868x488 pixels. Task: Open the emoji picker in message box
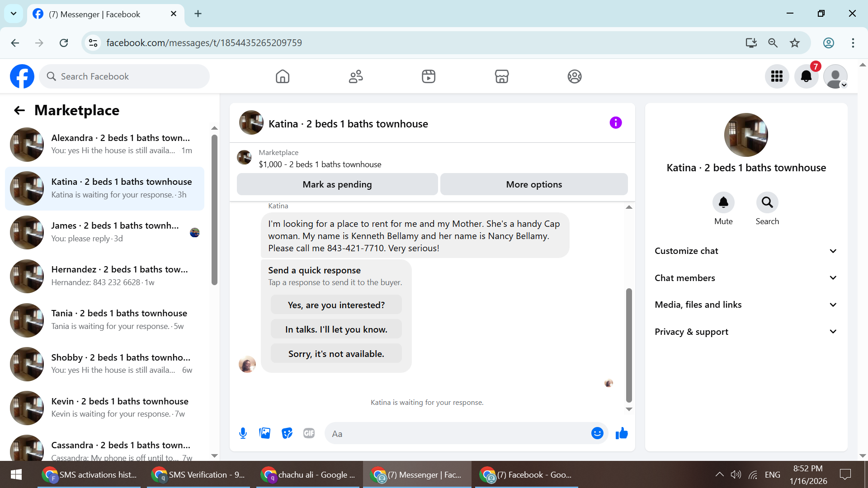pyautogui.click(x=597, y=433)
